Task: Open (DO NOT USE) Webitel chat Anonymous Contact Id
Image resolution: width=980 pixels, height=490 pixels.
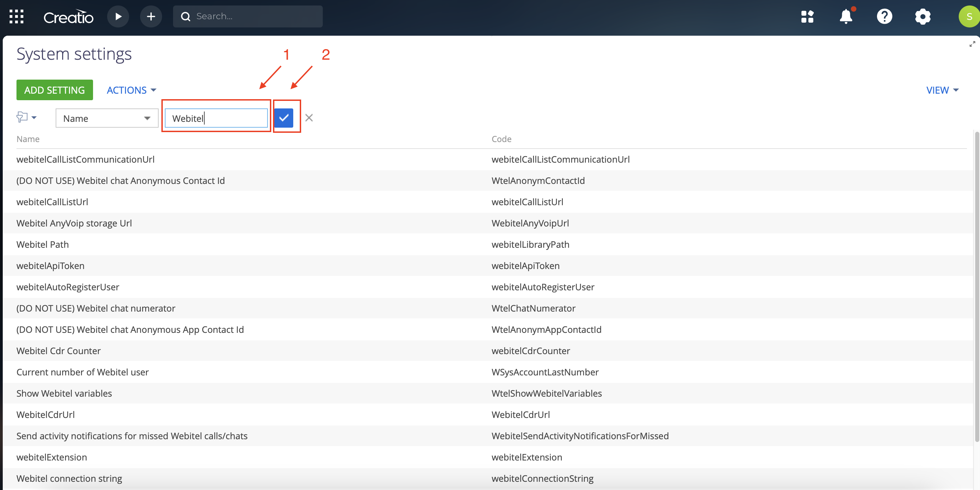Action: [x=120, y=180]
